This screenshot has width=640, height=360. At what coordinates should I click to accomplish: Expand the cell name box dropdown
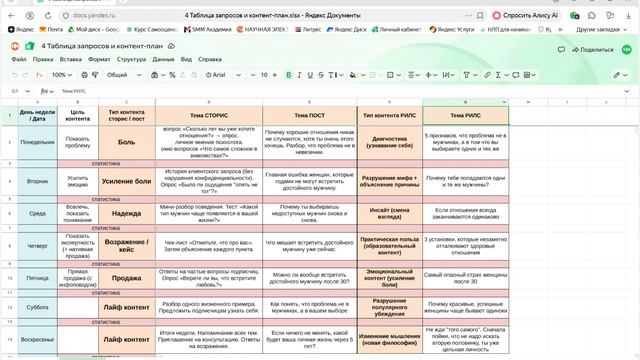pyautogui.click(x=27, y=91)
